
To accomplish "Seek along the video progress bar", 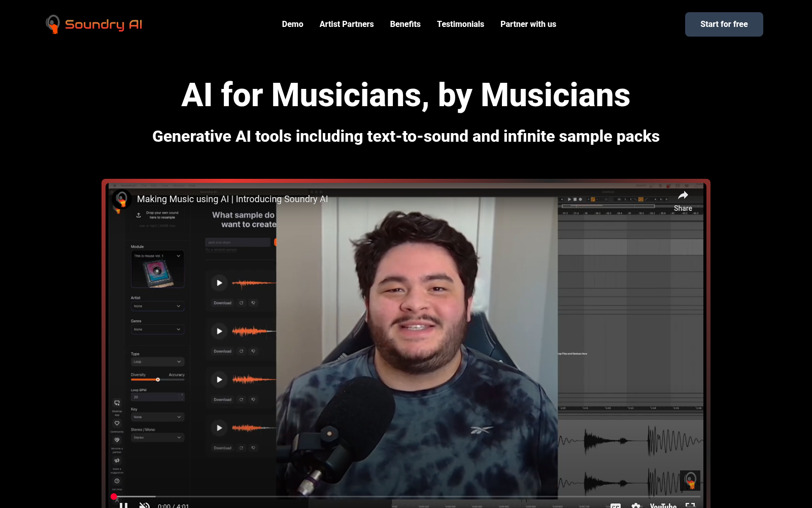I will click(x=406, y=496).
